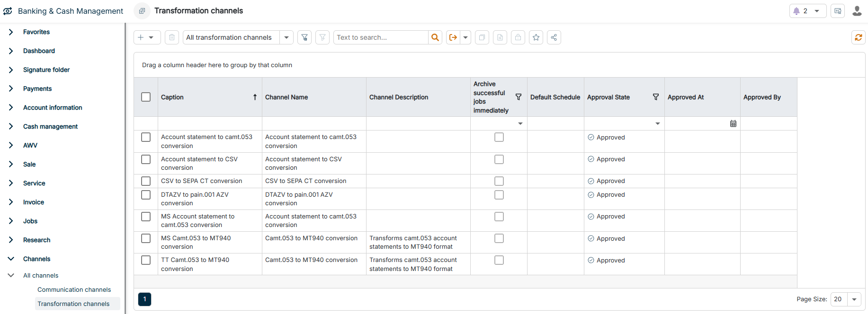Open Invoice menu item

click(x=34, y=202)
